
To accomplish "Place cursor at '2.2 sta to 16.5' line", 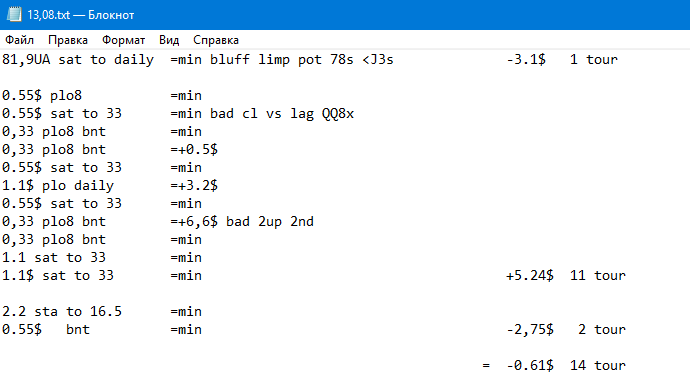I will 62,312.
